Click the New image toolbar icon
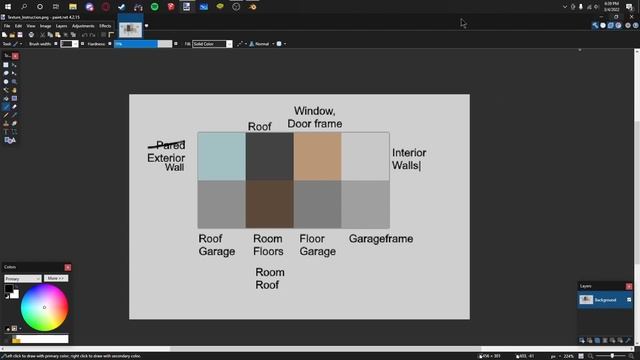Image resolution: width=640 pixels, height=360 pixels. pos(4,35)
